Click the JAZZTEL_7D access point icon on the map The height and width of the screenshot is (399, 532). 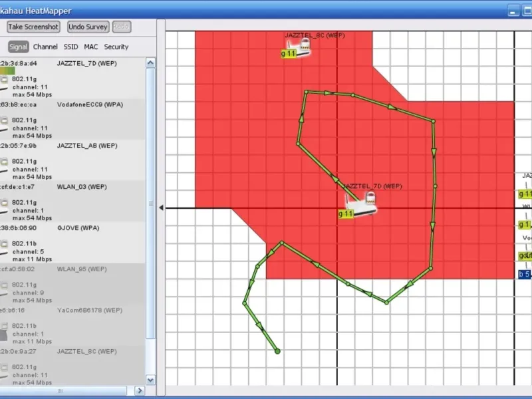[x=362, y=203]
